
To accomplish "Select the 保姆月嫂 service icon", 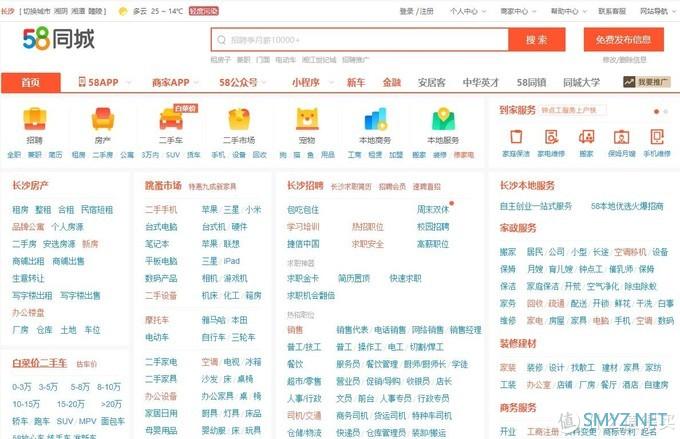I will pyautogui.click(x=621, y=137).
